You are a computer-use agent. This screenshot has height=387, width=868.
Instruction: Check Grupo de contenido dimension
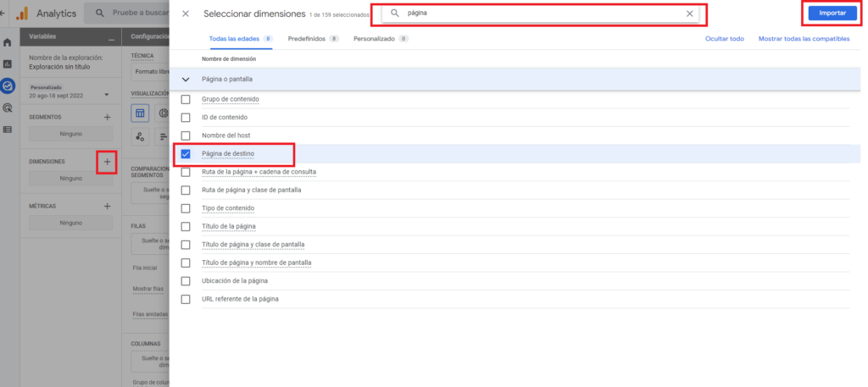coord(186,100)
